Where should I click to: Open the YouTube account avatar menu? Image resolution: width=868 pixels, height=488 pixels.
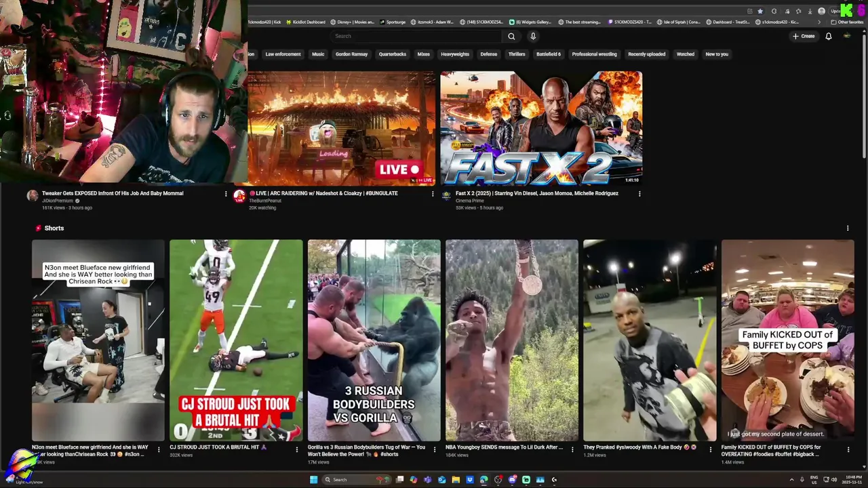coord(846,36)
